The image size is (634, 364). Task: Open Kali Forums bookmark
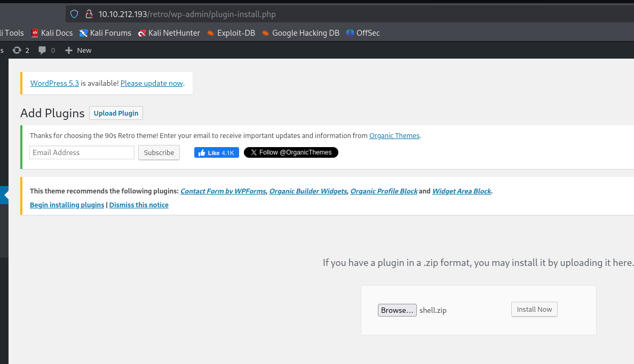(105, 33)
